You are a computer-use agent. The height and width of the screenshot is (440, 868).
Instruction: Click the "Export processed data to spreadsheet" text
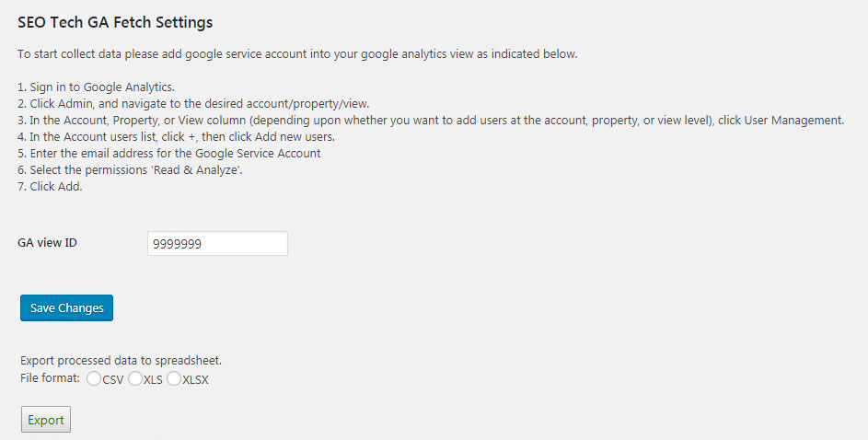click(121, 360)
